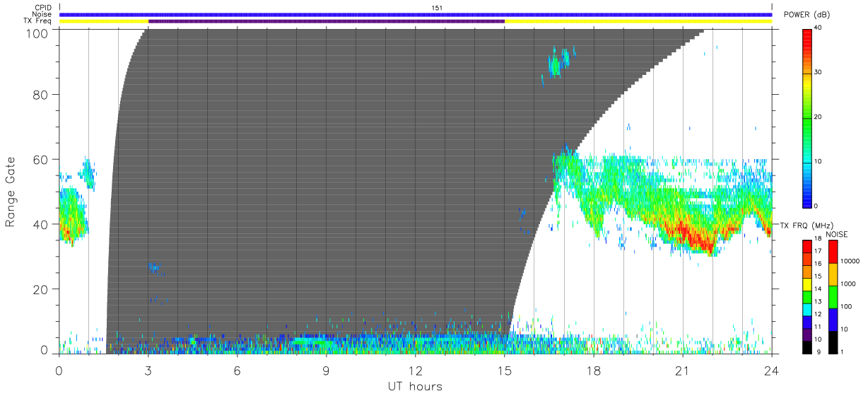Click the POWER color bar
Viewport: 868px width, 401px height.
coord(808,117)
